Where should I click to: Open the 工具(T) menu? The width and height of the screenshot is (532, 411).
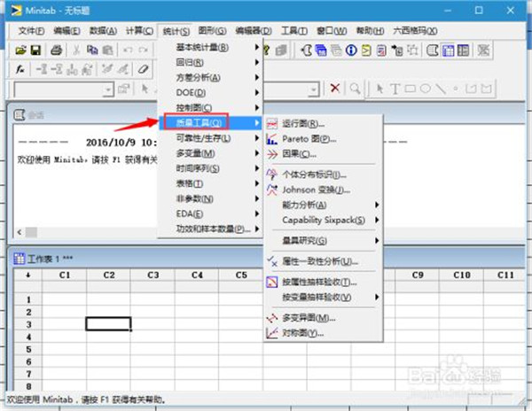[x=294, y=31]
